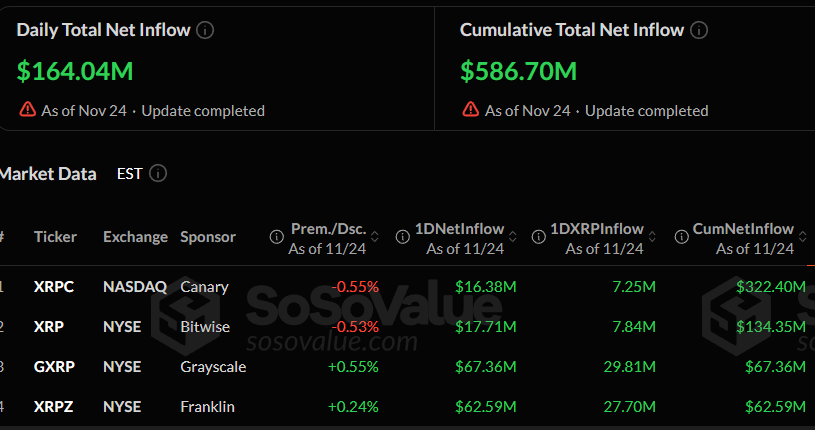Sort table by 1DNetInflow column arrows
The width and height of the screenshot is (815, 430).
(512, 238)
